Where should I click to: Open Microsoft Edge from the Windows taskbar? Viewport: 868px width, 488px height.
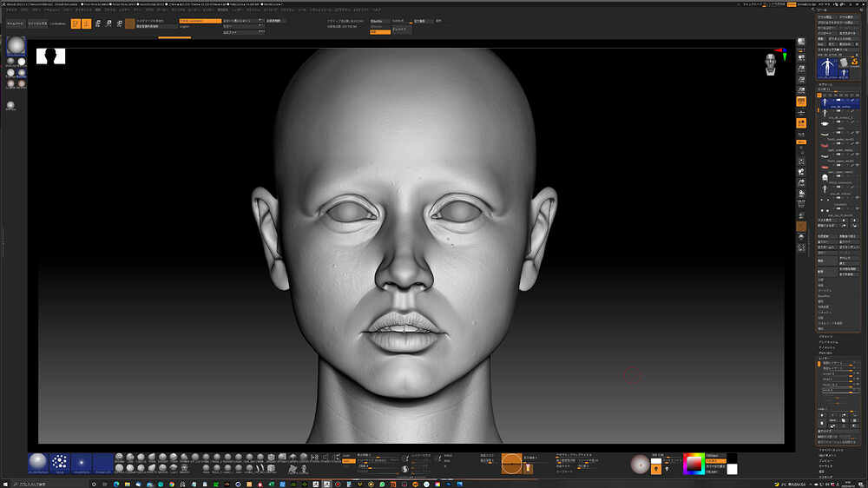click(116, 485)
